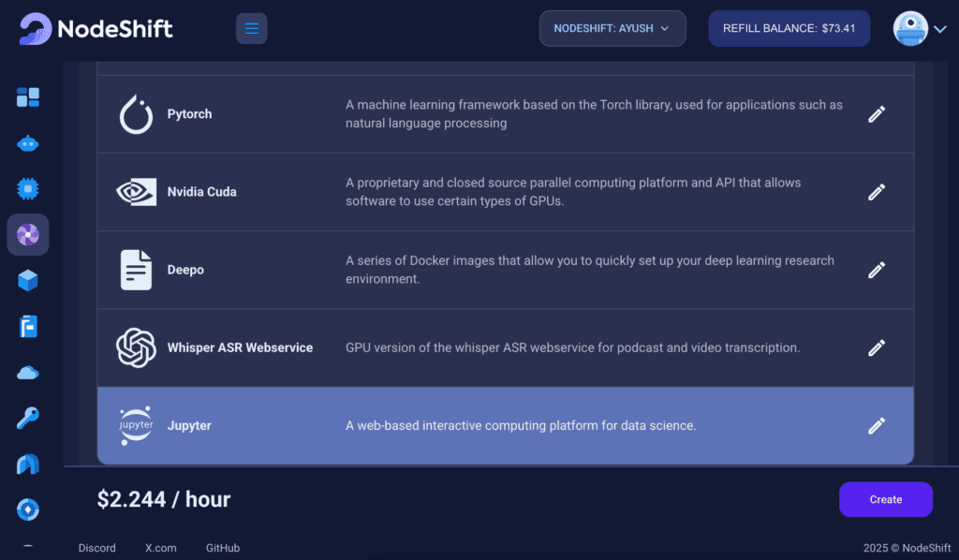Click the Pytorch description text

594,113
